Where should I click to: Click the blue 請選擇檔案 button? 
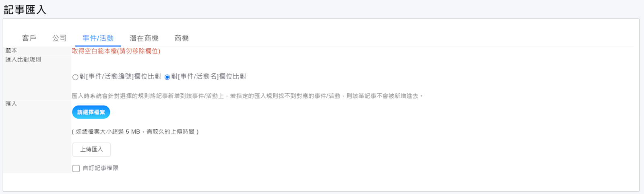pyautogui.click(x=91, y=112)
